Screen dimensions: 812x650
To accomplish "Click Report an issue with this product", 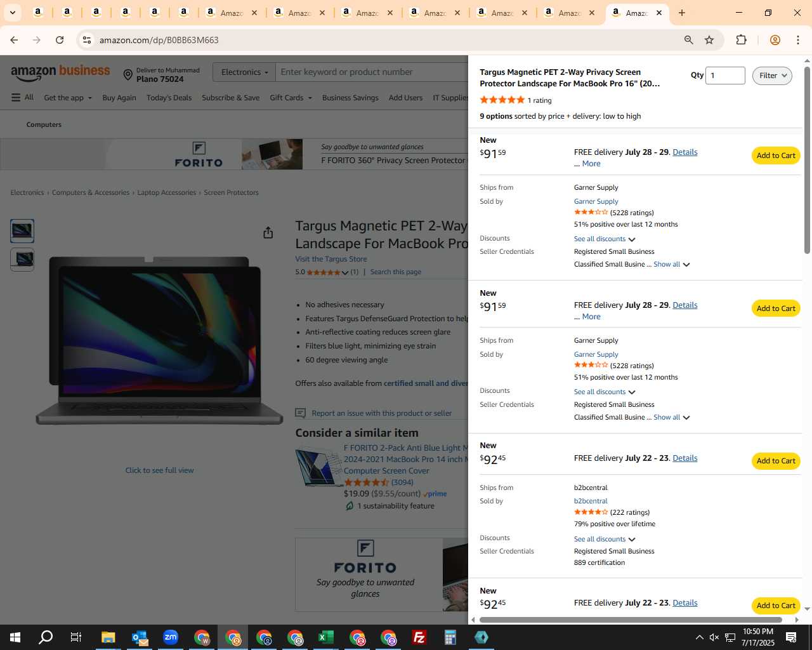I will click(x=381, y=413).
